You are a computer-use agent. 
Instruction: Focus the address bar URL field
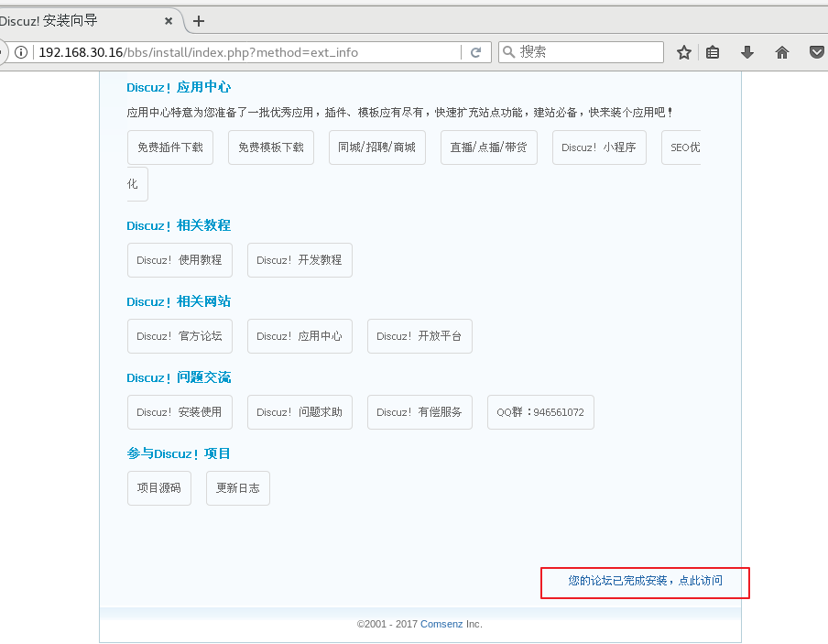pos(245,52)
